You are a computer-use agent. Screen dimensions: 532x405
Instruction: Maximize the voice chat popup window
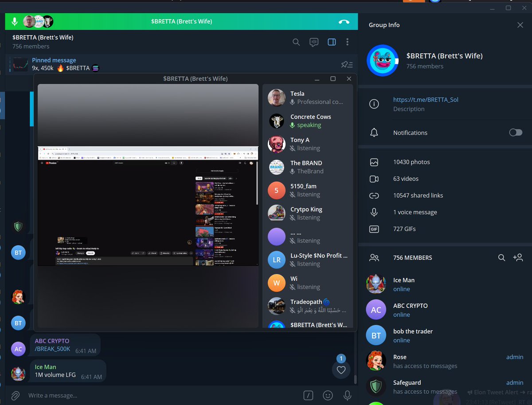point(333,79)
